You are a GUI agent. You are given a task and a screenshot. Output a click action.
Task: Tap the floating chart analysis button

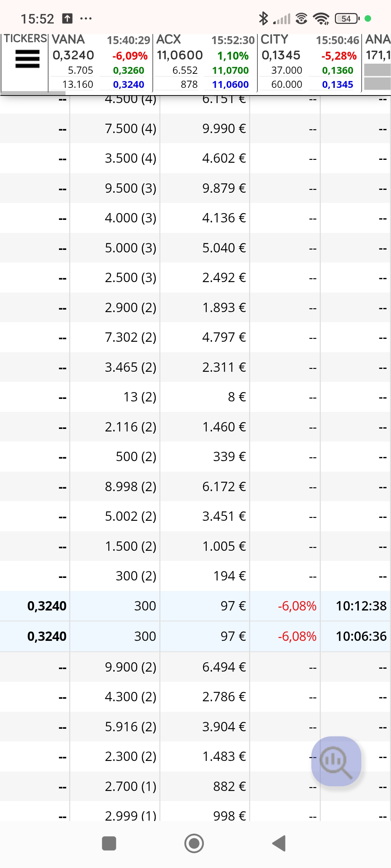[336, 761]
